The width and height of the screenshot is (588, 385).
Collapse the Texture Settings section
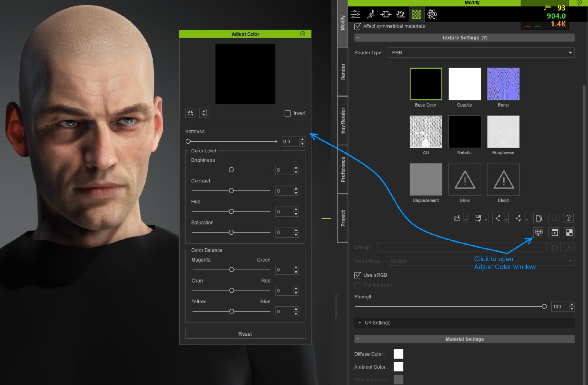358,38
